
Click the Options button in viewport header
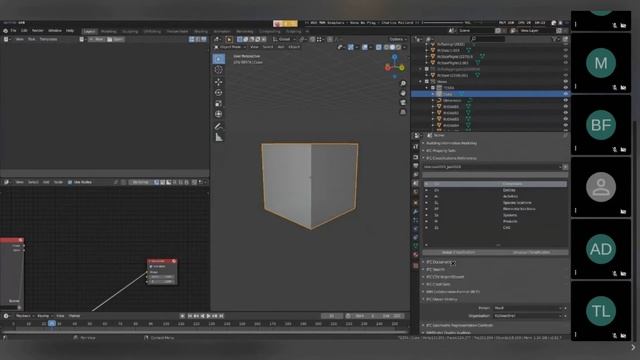click(x=397, y=39)
